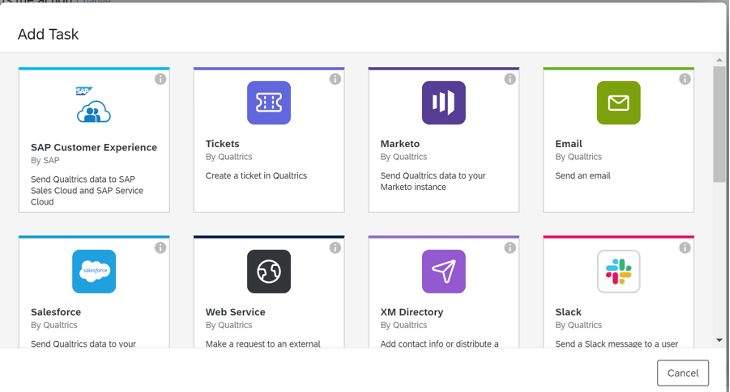Viewport: 730px width, 392px height.
Task: Click the 'Add Task' dialog heading
Action: 48,34
